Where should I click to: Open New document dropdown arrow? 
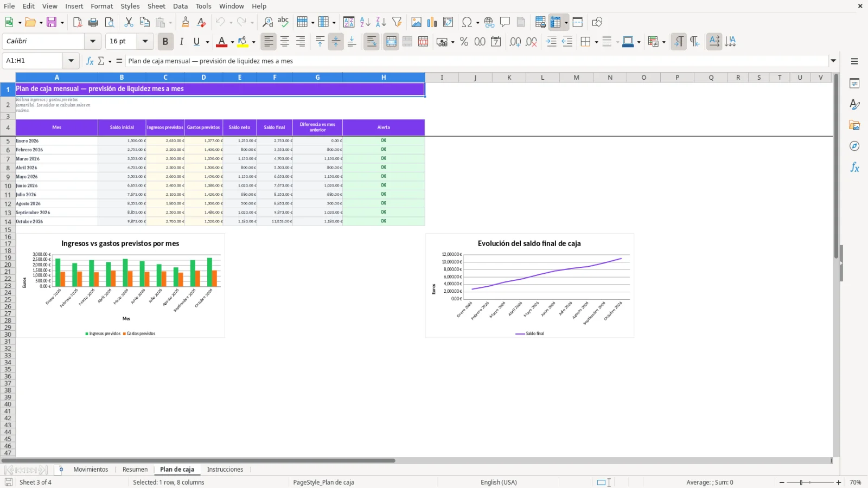(20, 23)
